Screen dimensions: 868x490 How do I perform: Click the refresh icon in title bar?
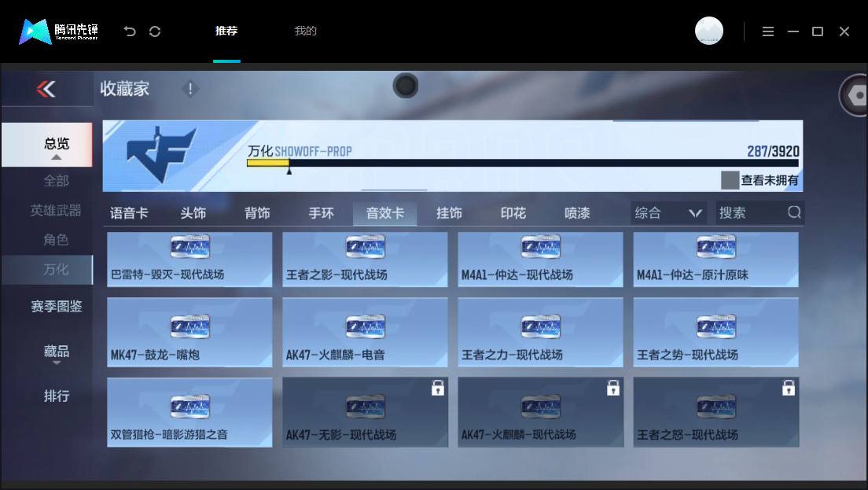pyautogui.click(x=155, y=31)
